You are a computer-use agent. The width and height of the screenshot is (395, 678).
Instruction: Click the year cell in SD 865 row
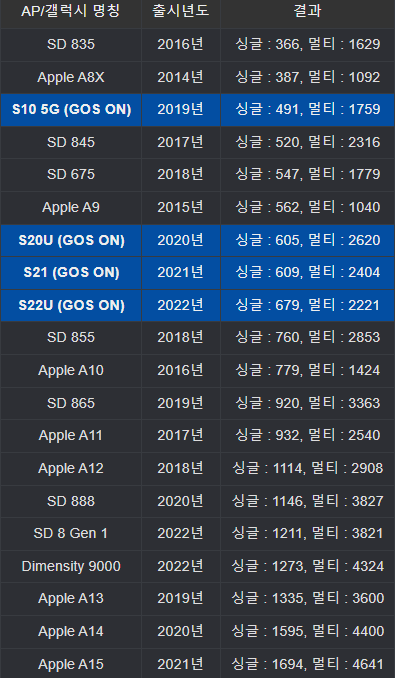pyautogui.click(x=181, y=403)
